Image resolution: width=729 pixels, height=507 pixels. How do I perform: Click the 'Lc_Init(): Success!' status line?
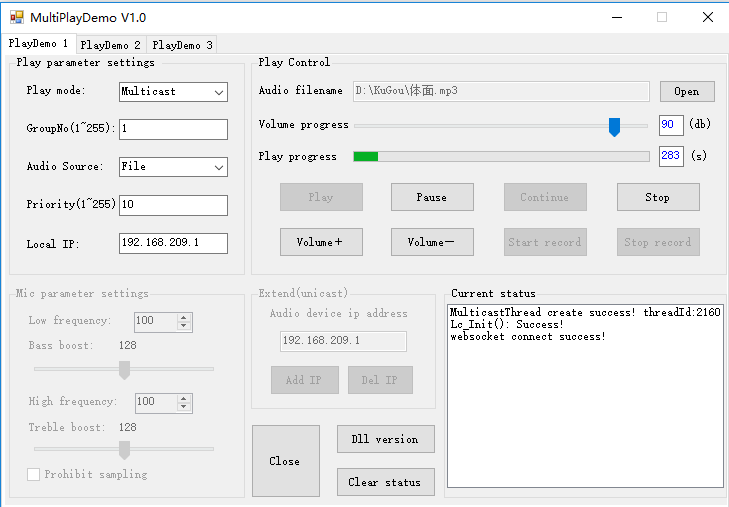point(506,324)
